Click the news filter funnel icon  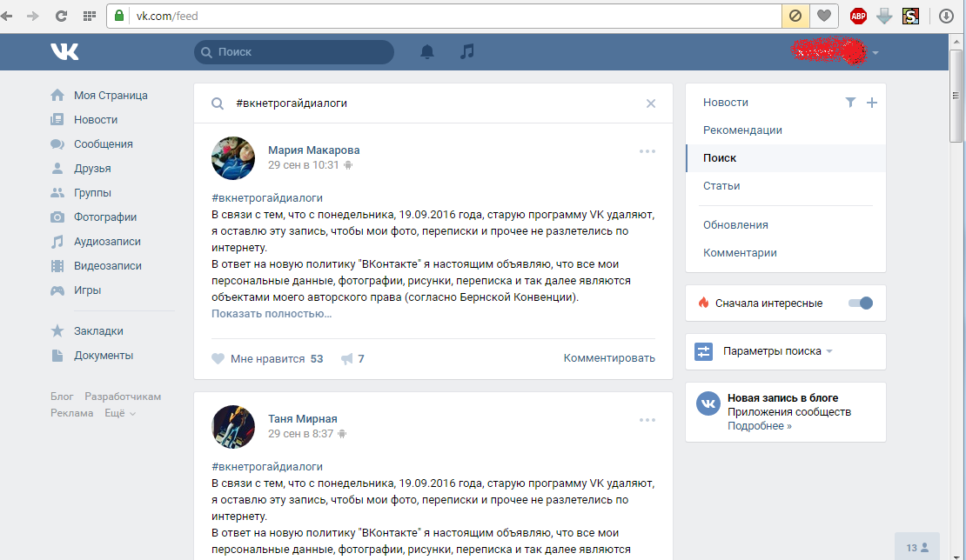tap(850, 102)
